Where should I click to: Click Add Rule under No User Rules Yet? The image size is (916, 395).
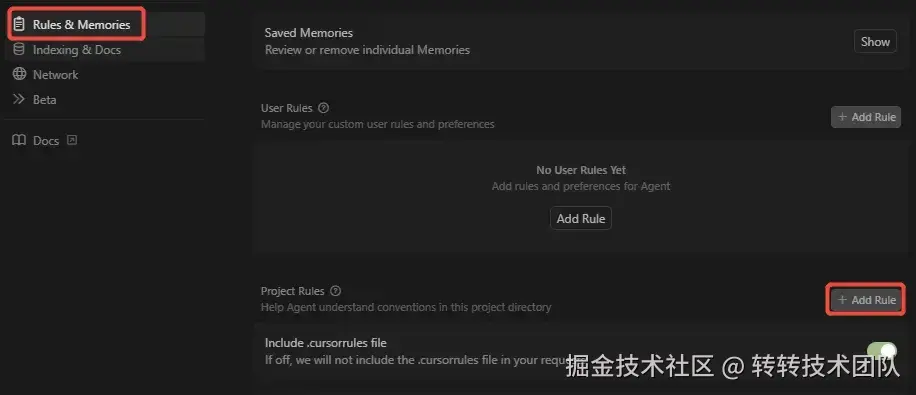point(581,218)
